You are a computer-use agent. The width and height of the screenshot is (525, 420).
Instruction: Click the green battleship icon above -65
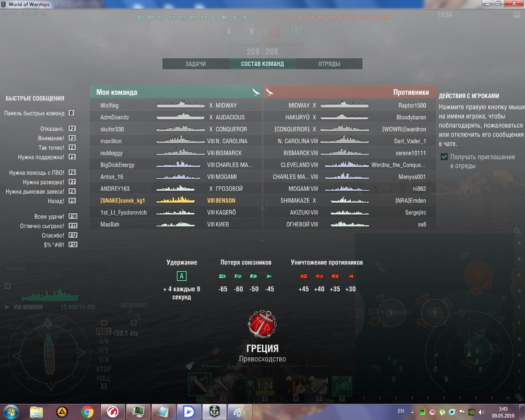pyautogui.click(x=223, y=276)
